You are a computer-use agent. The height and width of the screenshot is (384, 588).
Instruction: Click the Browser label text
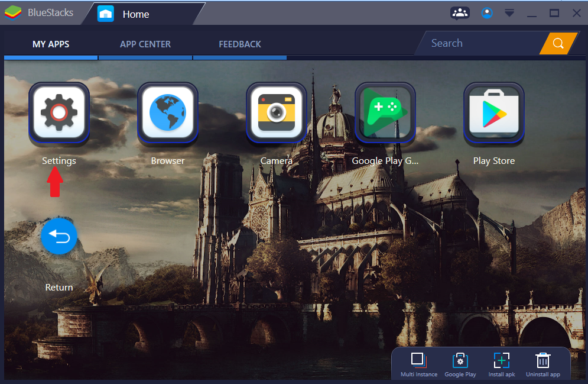pyautogui.click(x=168, y=161)
